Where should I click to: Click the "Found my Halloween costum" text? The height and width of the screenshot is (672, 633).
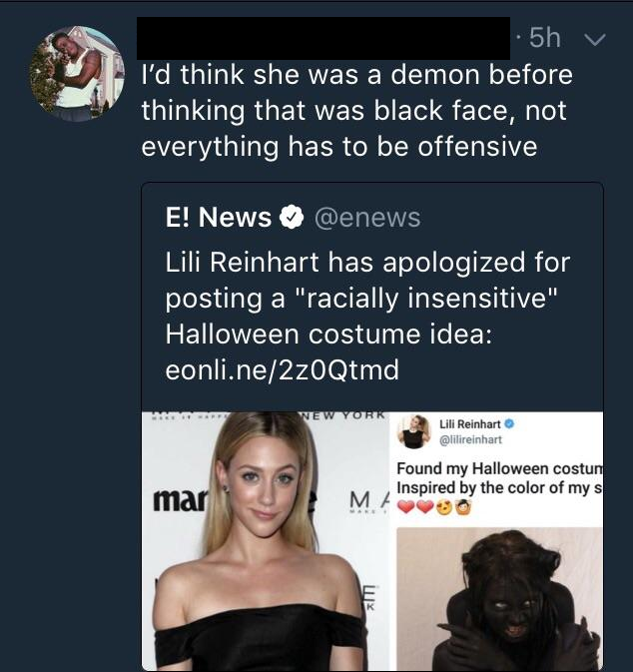(499, 468)
